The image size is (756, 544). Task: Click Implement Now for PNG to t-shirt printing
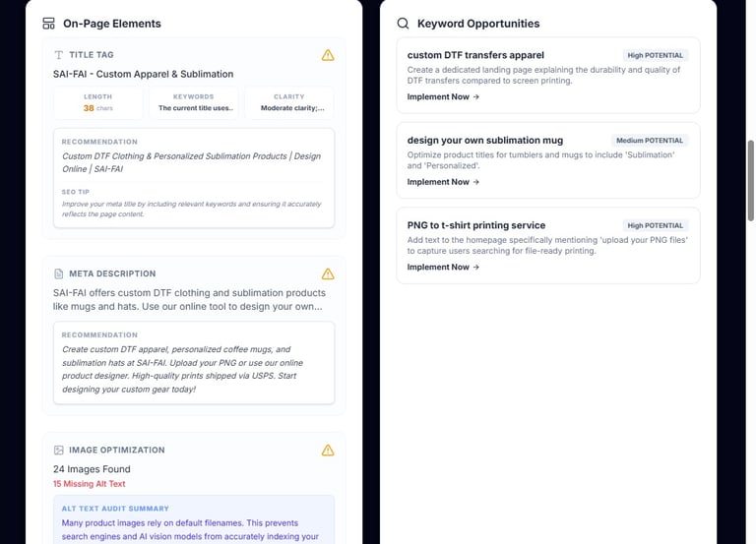coord(443,268)
